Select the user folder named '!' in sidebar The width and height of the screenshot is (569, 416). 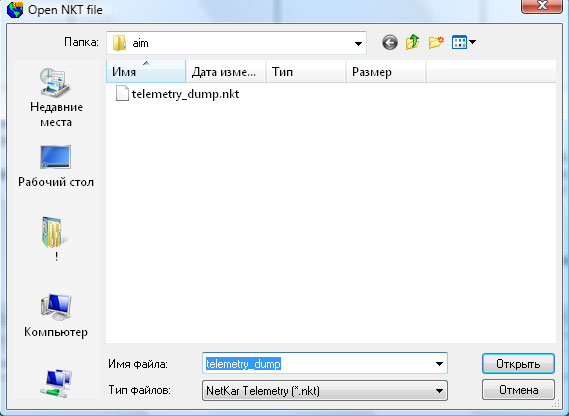56,239
